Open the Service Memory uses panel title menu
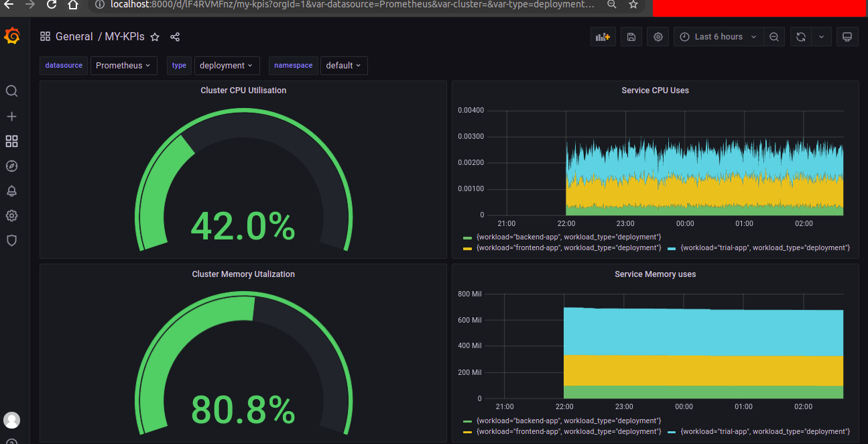The height and width of the screenshot is (444, 868). pyautogui.click(x=655, y=274)
